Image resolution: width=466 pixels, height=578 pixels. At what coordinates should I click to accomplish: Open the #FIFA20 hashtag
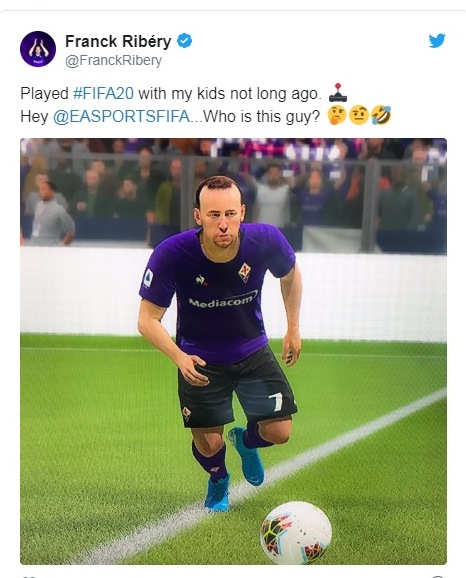click(103, 93)
